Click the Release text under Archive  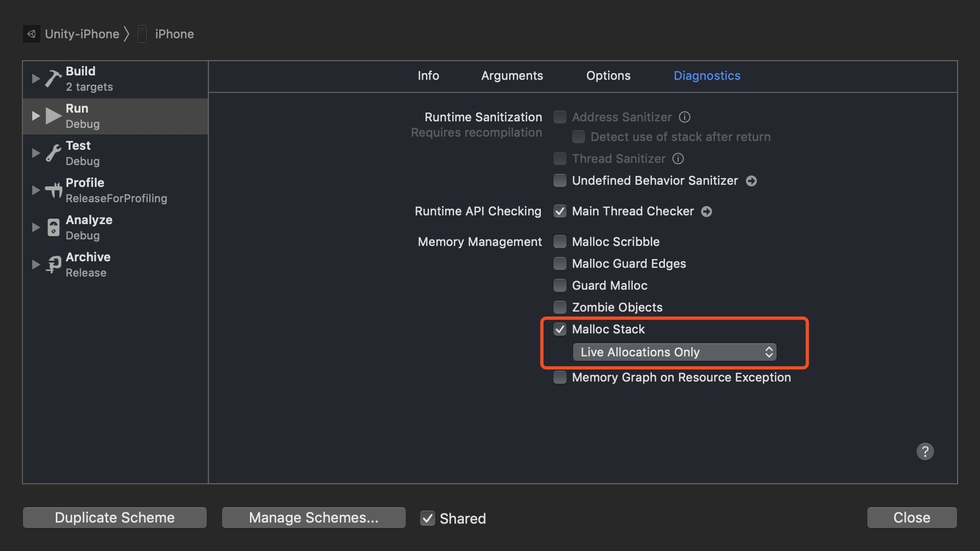click(x=86, y=273)
